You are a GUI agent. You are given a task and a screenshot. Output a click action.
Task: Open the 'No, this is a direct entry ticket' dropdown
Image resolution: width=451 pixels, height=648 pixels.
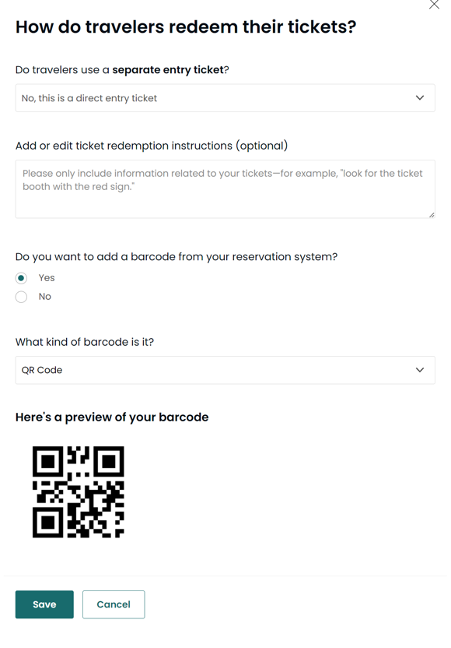pos(225,98)
